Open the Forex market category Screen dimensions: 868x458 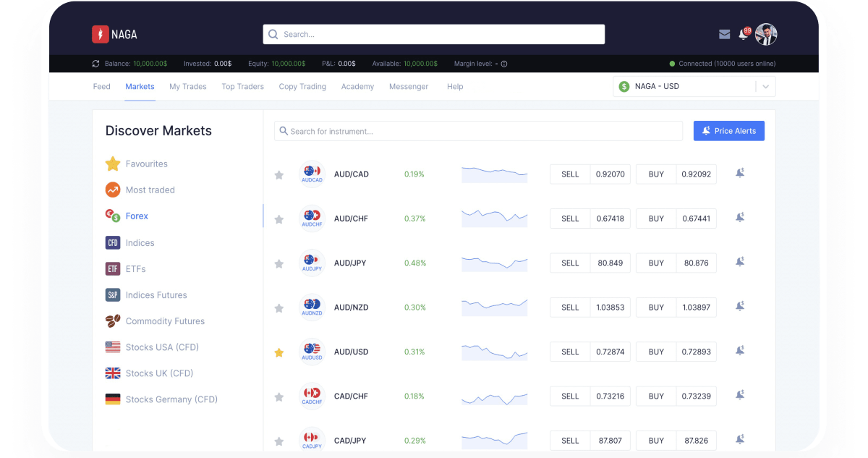tap(137, 216)
